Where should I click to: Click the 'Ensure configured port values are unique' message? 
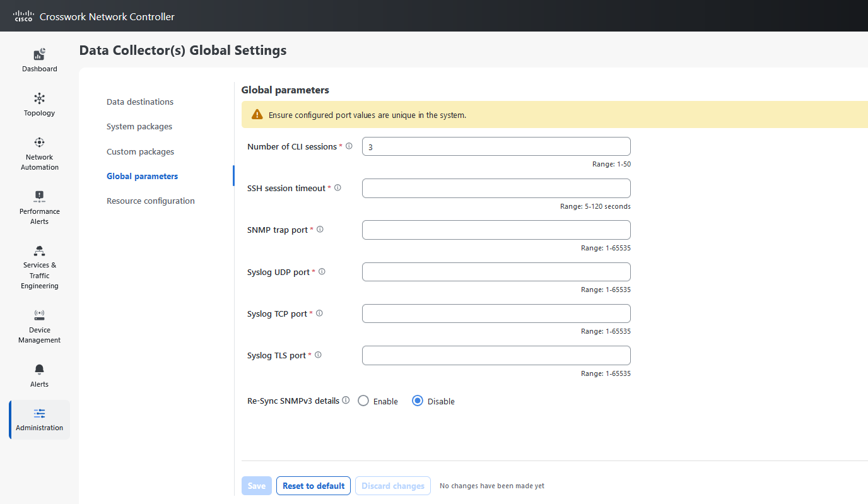click(x=367, y=115)
